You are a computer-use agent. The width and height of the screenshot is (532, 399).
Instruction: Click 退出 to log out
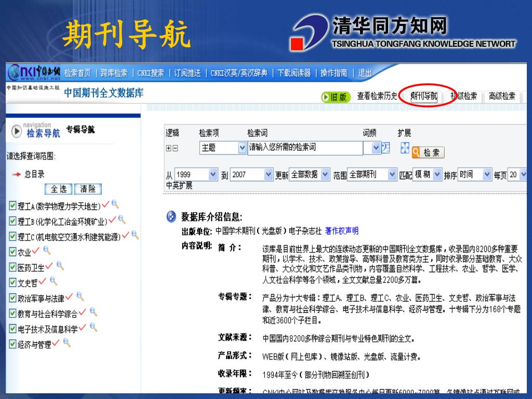pyautogui.click(x=365, y=73)
